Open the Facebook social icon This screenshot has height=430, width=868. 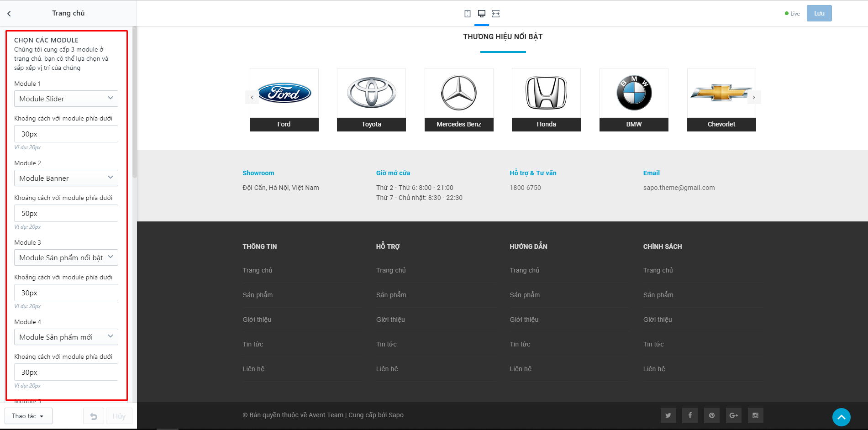click(x=690, y=415)
